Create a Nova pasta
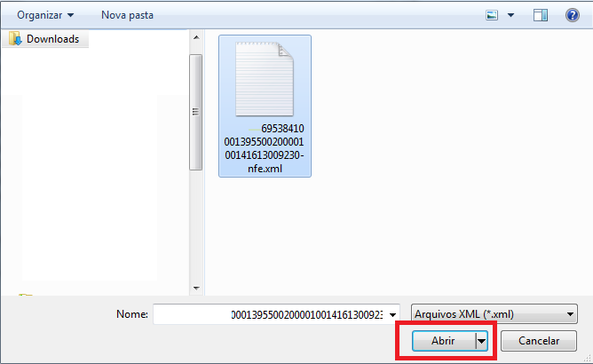593x364 pixels. click(x=127, y=15)
